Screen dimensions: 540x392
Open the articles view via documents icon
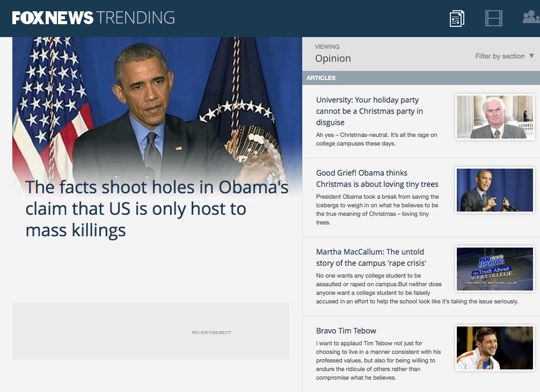[x=457, y=18]
